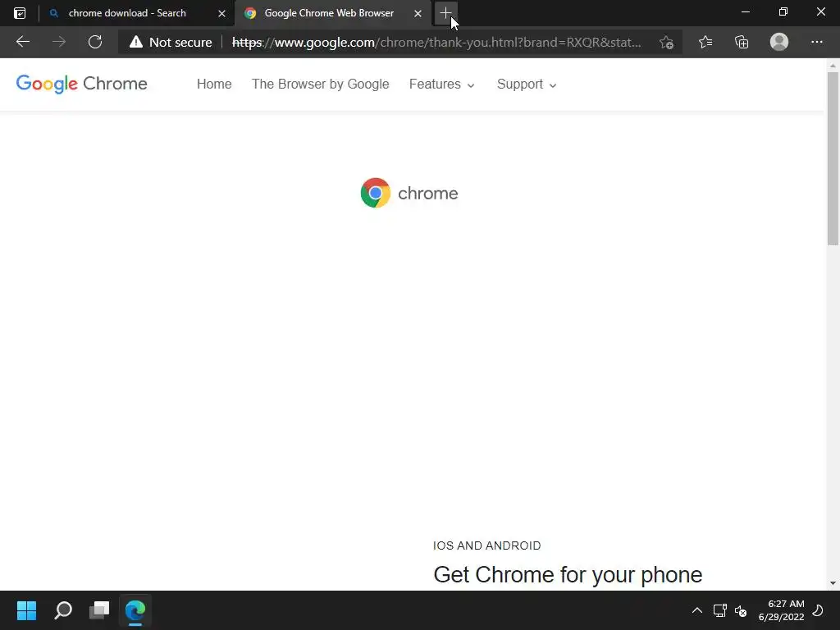The height and width of the screenshot is (630, 840).
Task: Click the chrome logo in the page center
Action: pyautogui.click(x=409, y=193)
